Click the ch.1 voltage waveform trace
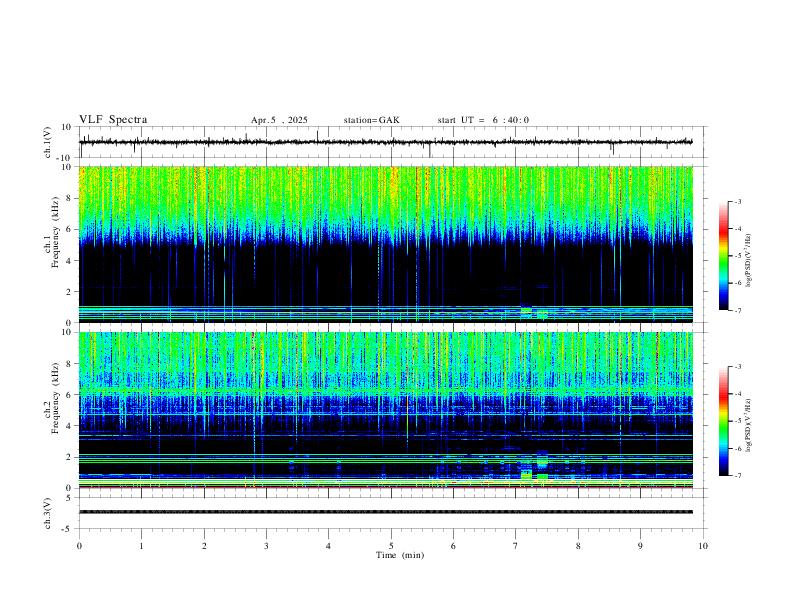The width and height of the screenshot is (792, 612). (386, 142)
